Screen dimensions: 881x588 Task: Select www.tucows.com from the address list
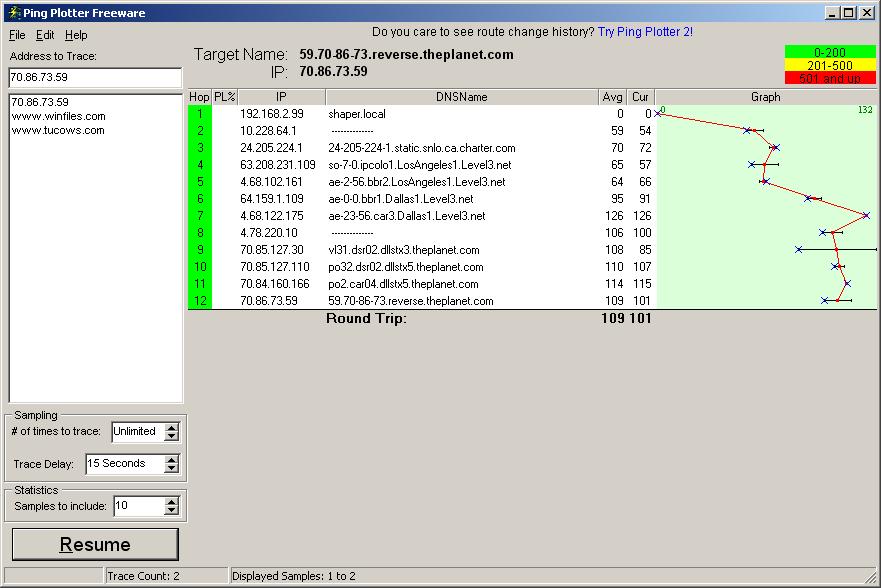click(58, 130)
